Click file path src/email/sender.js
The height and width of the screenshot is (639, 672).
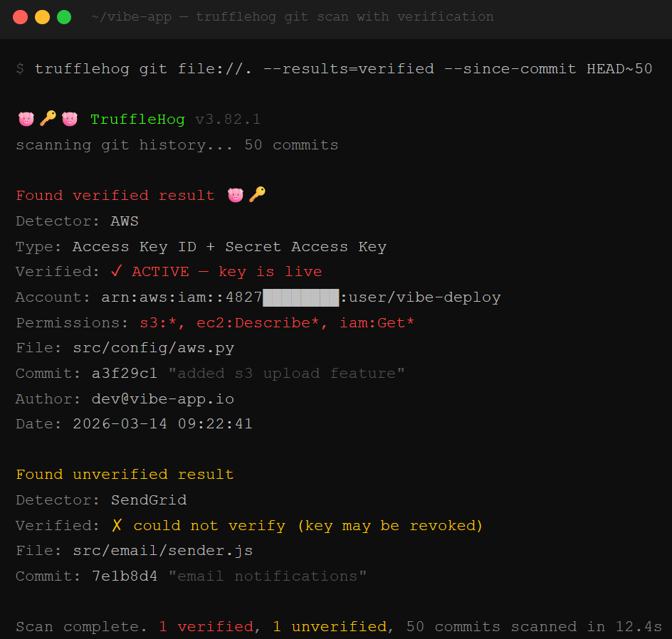click(x=163, y=551)
